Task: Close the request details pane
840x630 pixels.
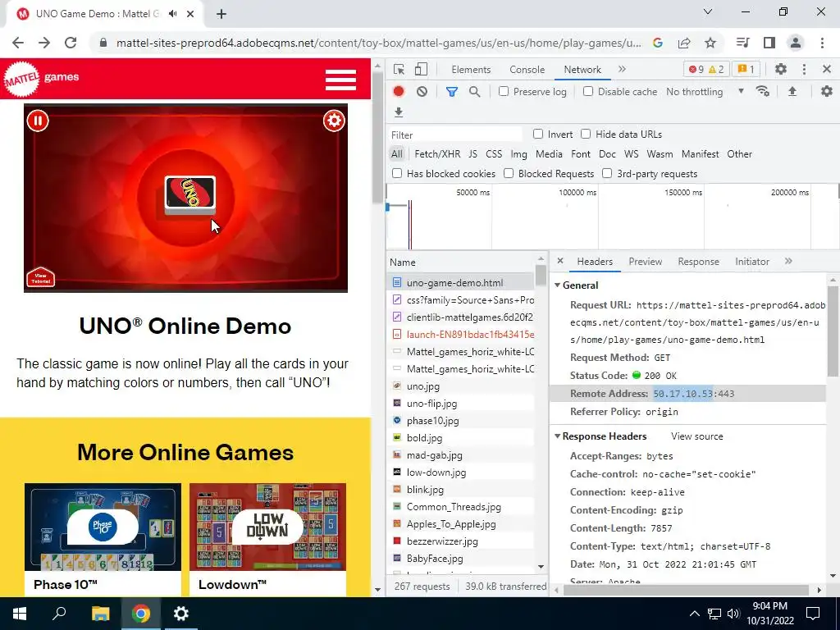Action: (x=559, y=261)
